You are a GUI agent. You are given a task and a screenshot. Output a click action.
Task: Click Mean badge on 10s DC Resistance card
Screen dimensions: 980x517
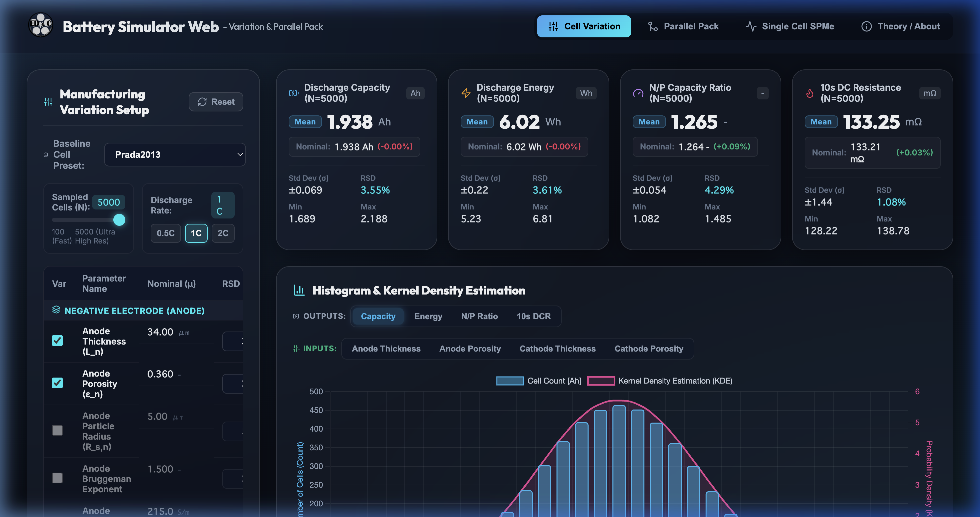pos(821,122)
